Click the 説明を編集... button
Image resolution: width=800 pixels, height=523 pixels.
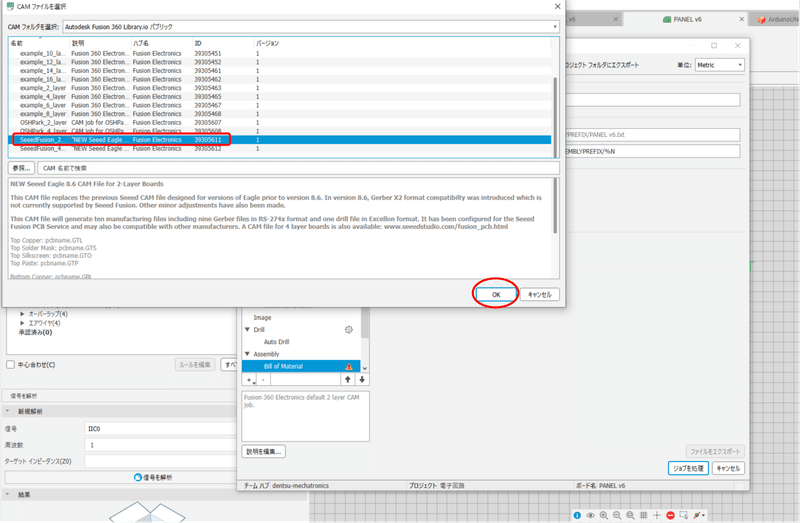tap(263, 451)
